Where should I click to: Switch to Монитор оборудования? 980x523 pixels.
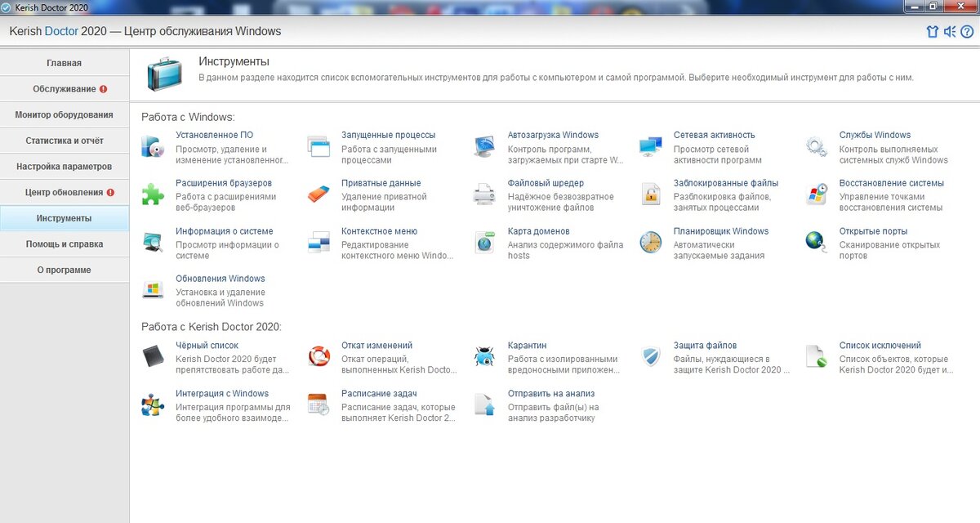click(x=65, y=115)
